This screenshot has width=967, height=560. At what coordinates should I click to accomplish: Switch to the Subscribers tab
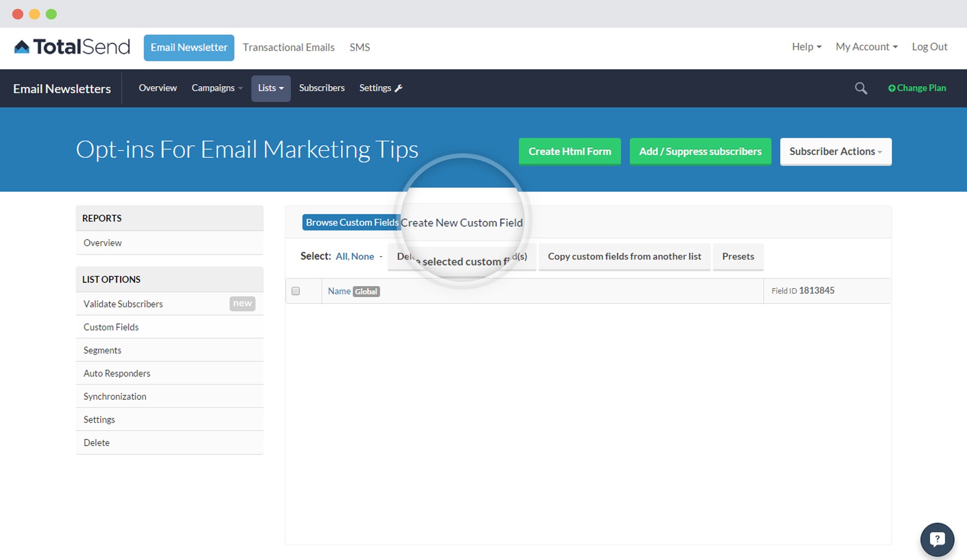click(322, 87)
